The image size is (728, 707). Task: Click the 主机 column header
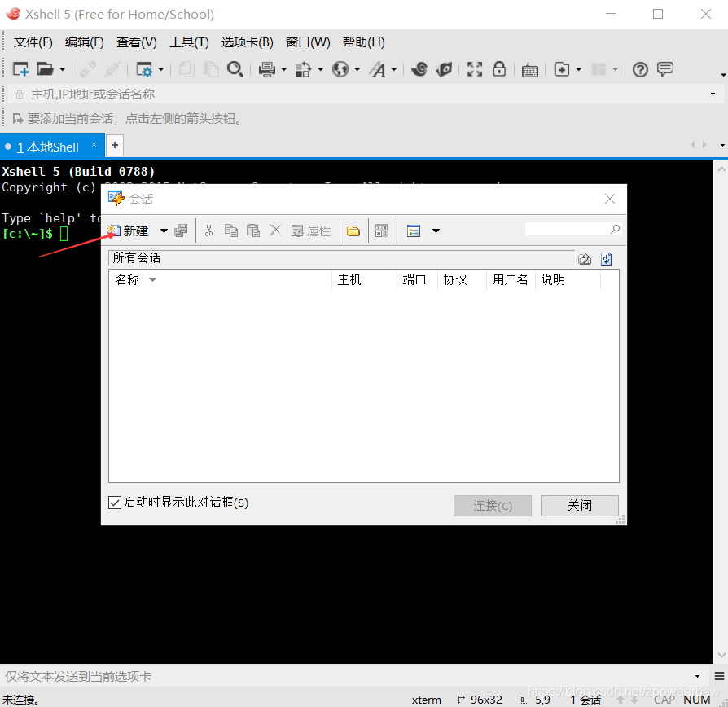(365, 279)
